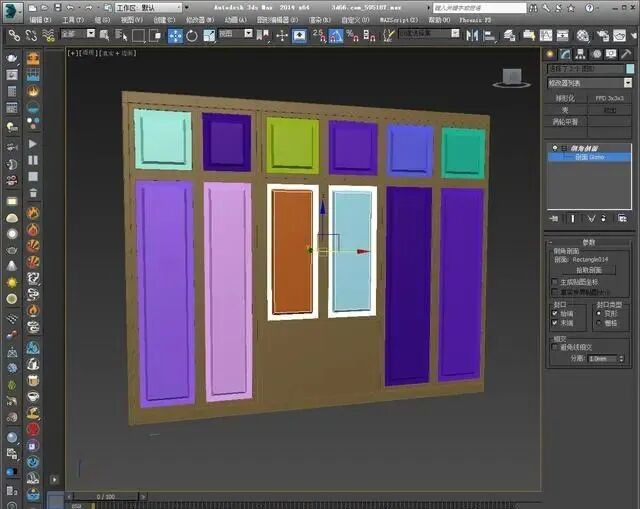
Task: Activate the Select and Link chain icon
Action: click(x=14, y=36)
